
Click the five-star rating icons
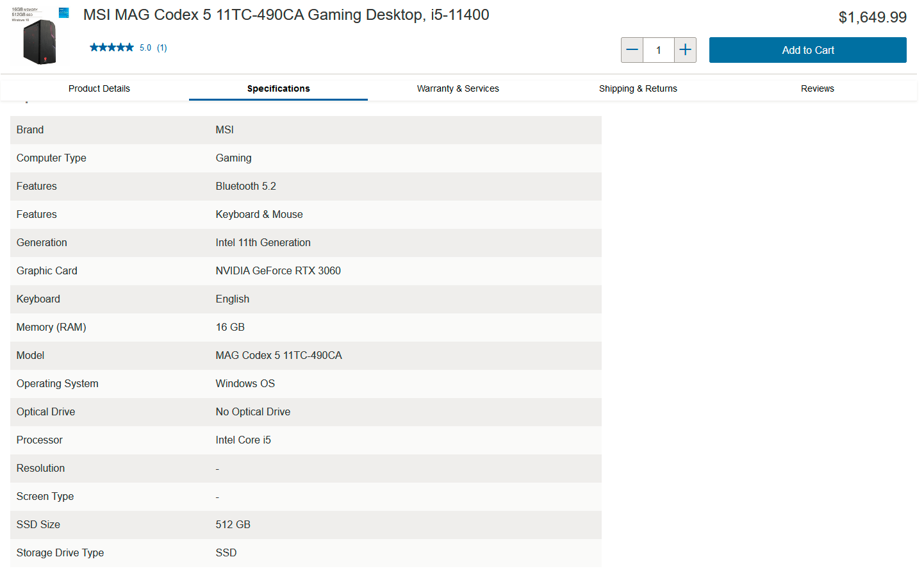(x=111, y=47)
